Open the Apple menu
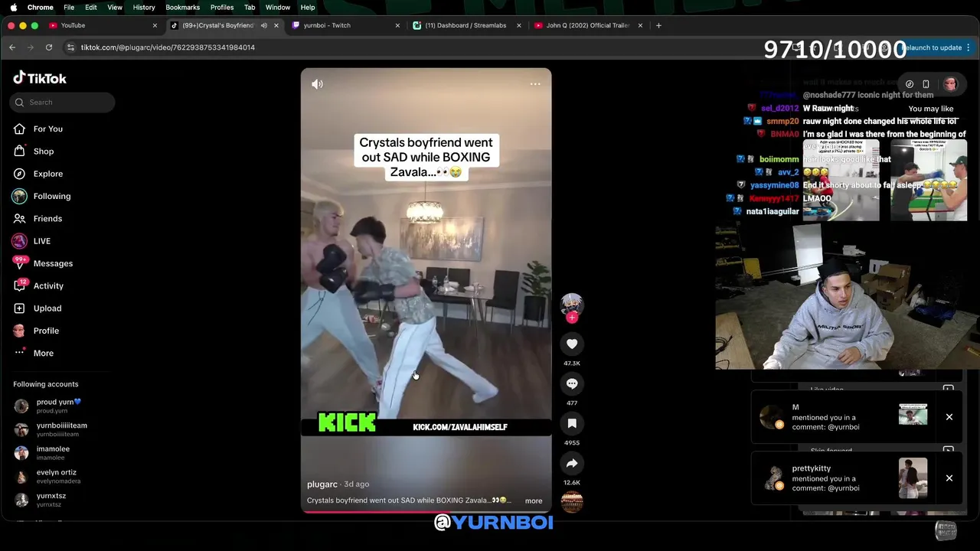The height and width of the screenshot is (551, 980). [13, 7]
